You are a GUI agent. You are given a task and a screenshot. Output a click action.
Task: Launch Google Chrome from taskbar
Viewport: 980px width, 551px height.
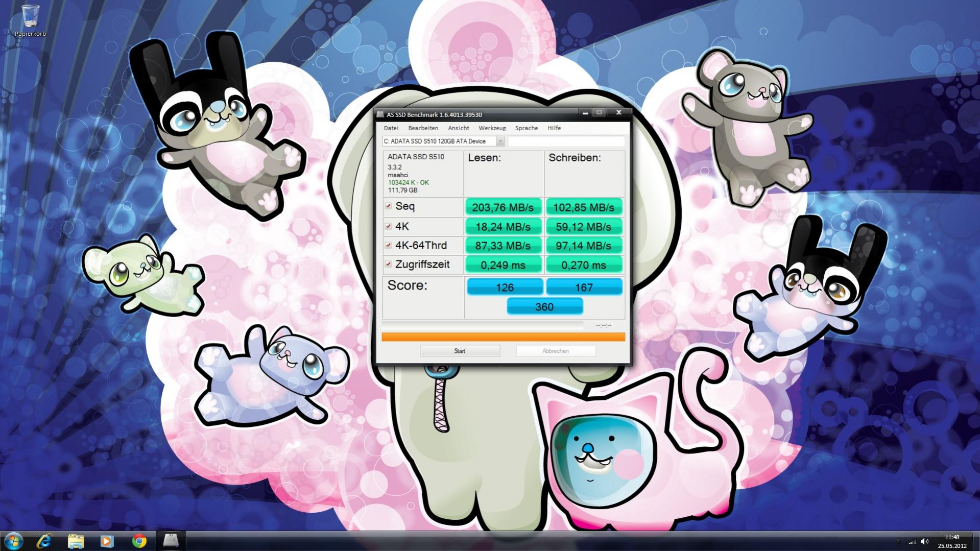point(139,541)
